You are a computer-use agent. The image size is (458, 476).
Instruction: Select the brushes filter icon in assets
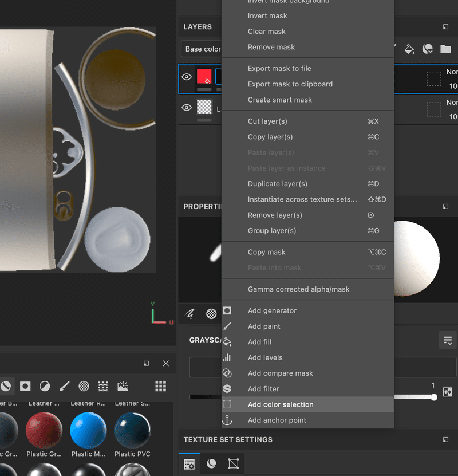point(65,386)
